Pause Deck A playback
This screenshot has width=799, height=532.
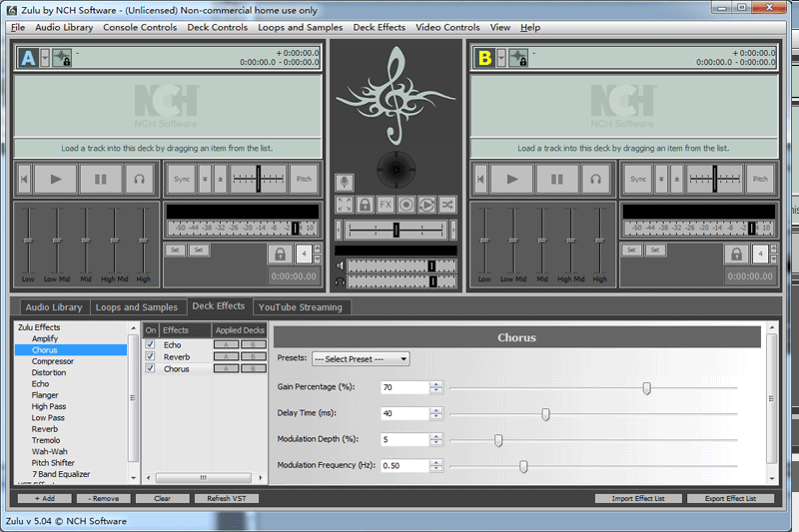coord(101,179)
